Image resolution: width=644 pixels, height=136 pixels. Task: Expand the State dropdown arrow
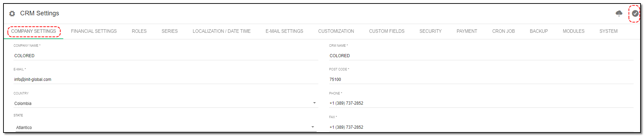coord(313,127)
